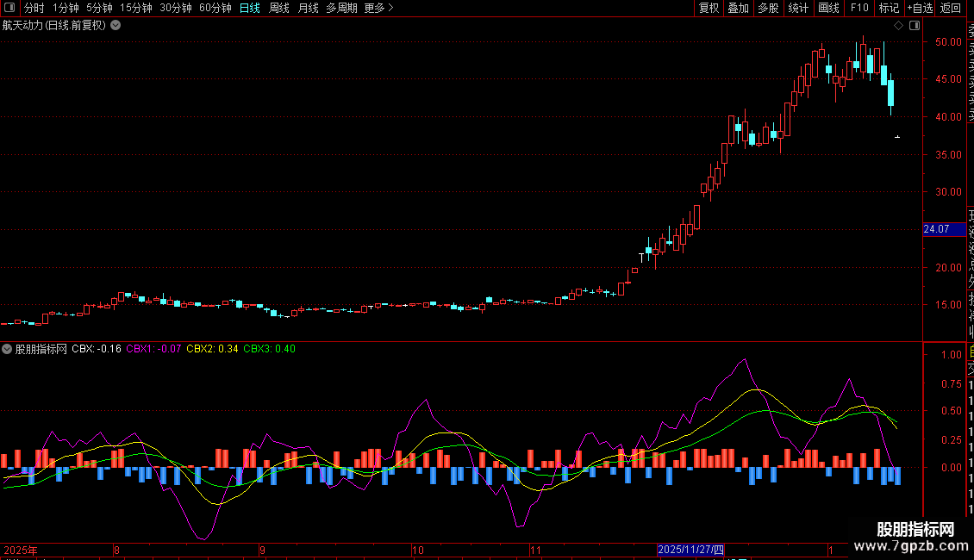Expand 航天动力 chart title dropdown
974x560 pixels.
[116, 26]
